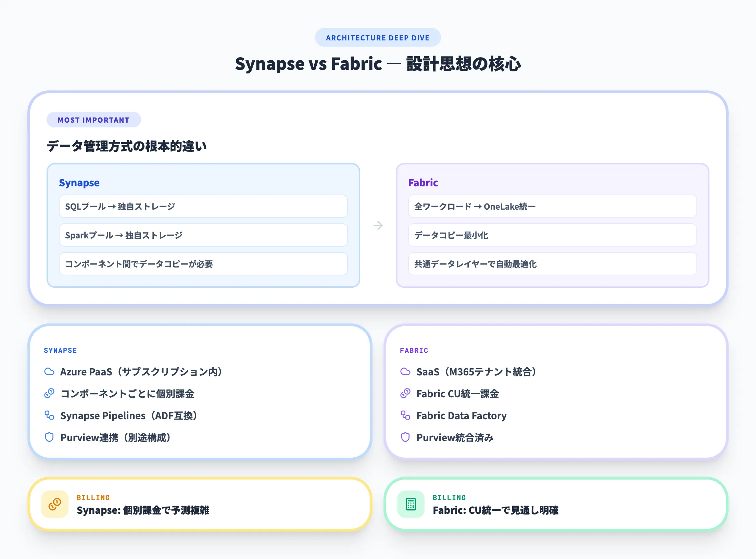Click the Synapse: 個別課金で予測複雑 text
Screen dimensions: 756x559
pos(143,510)
